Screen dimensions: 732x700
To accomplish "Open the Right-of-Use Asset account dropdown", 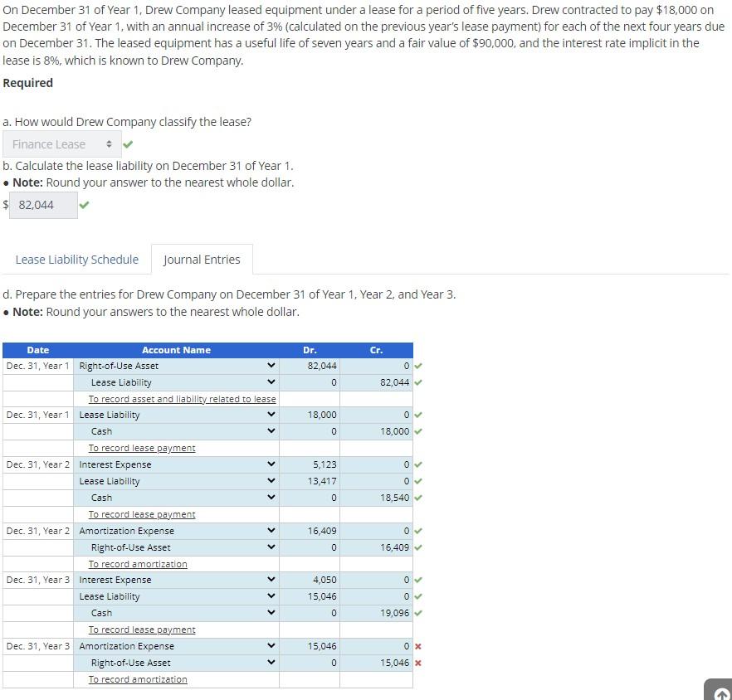I will pyautogui.click(x=271, y=365).
